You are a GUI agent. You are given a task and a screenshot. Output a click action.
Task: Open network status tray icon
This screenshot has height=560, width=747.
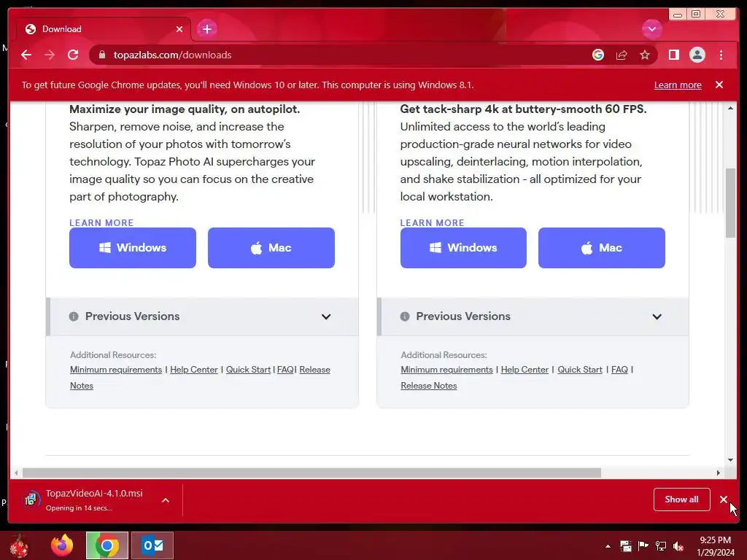point(661,546)
